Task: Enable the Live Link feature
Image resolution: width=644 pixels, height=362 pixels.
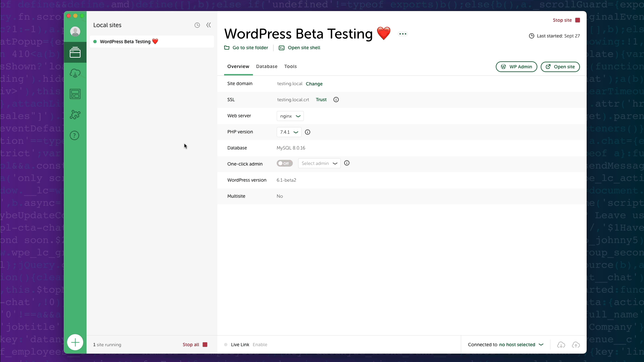Action: click(x=259, y=344)
